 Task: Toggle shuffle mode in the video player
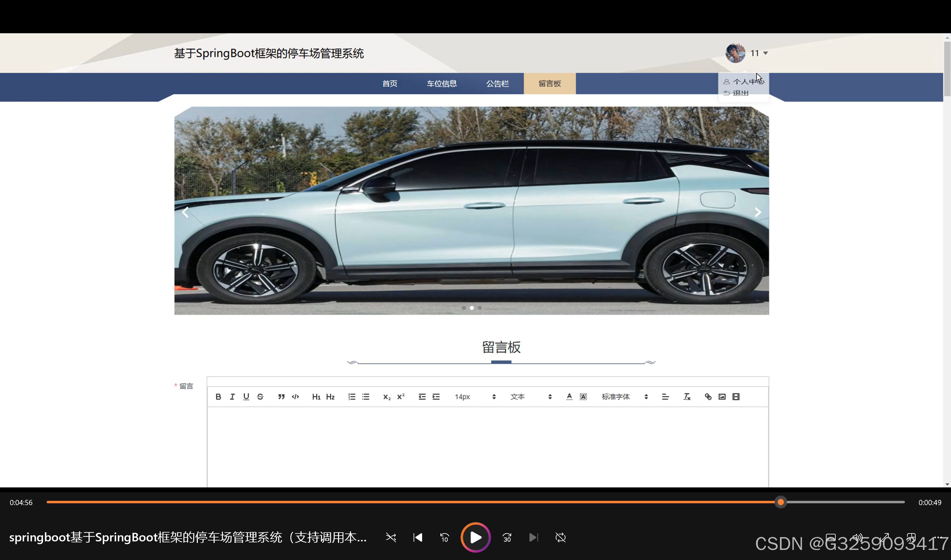click(391, 537)
